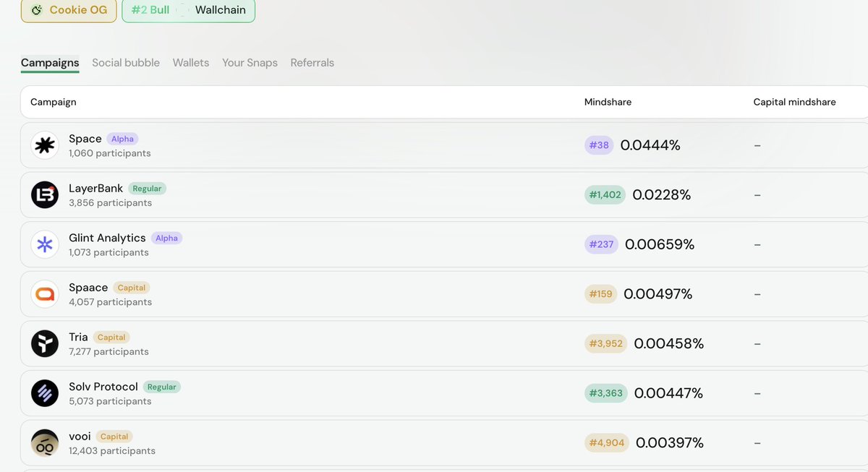Click the 4,057 participants text
Viewport: 868px width, 472px height.
pyautogui.click(x=111, y=302)
